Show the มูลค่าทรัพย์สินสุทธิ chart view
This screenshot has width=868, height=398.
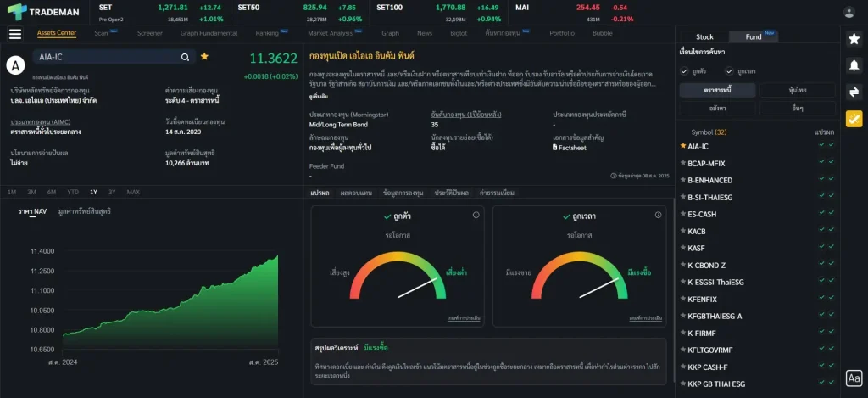point(85,211)
